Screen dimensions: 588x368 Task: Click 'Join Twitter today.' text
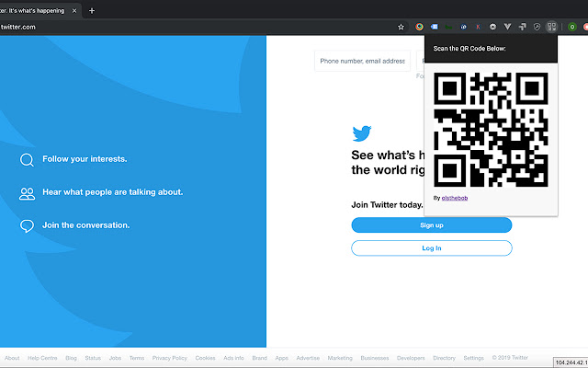tap(387, 204)
